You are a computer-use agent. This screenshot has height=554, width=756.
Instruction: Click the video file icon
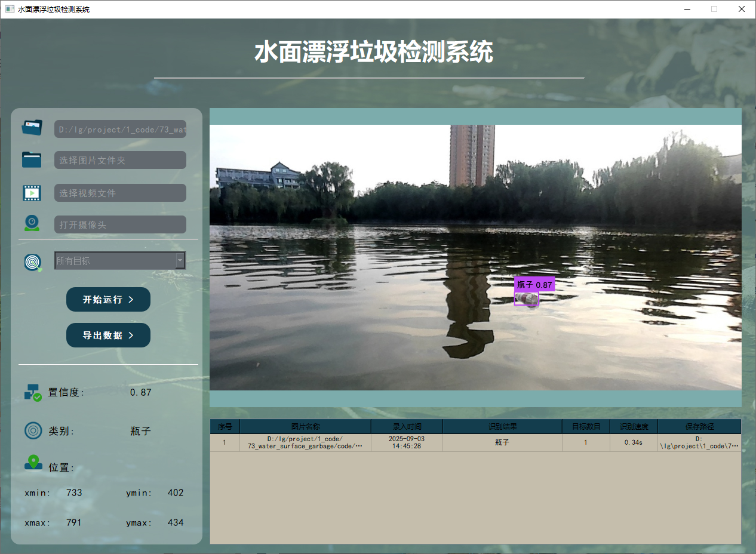click(x=32, y=193)
